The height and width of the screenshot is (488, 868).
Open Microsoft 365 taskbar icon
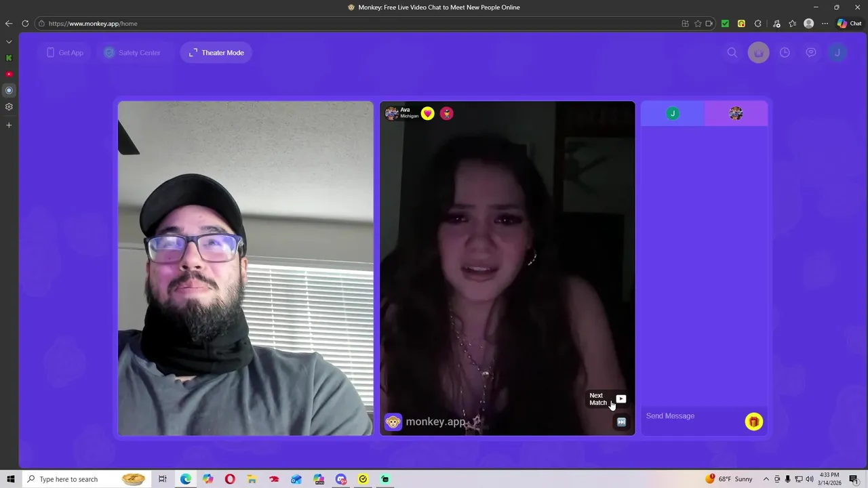(x=319, y=479)
